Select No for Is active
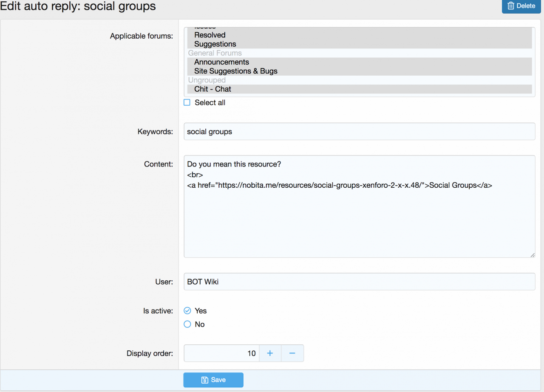 (x=187, y=324)
